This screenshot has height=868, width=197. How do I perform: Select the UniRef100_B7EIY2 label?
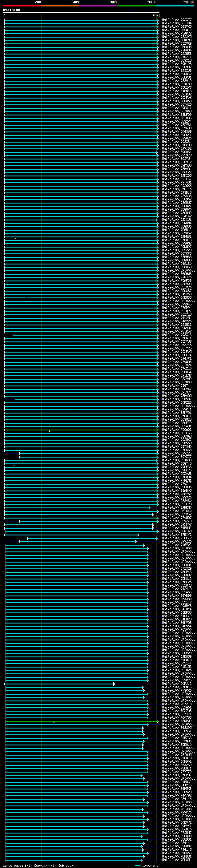tap(177, 535)
